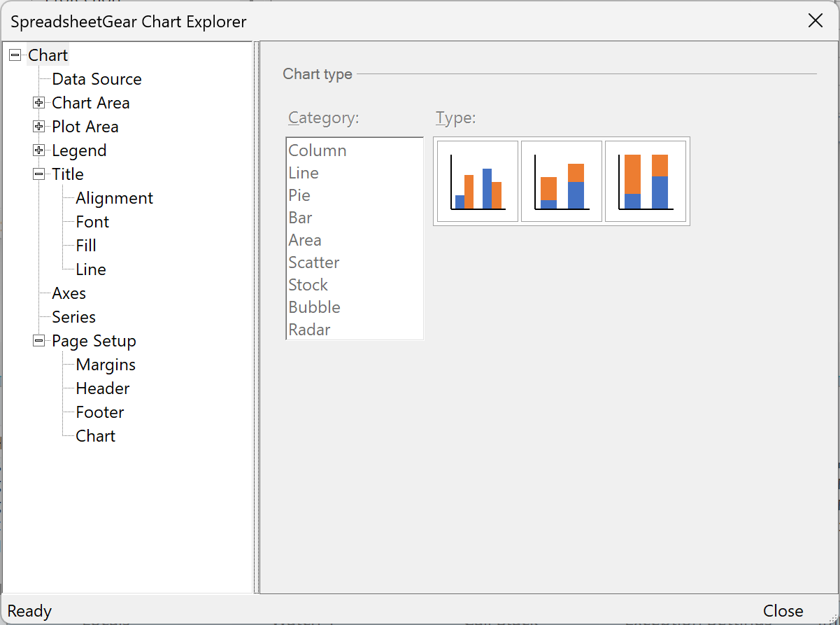This screenshot has width=840, height=625.
Task: Click the Close button
Action: click(x=783, y=610)
